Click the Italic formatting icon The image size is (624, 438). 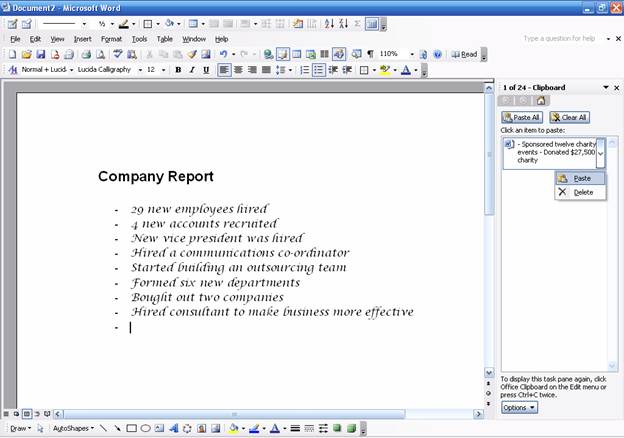pos(192,70)
